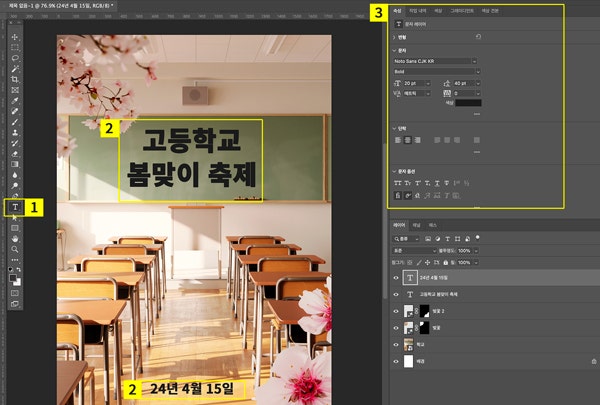
Task: Select the Horizontal Type tool
Action: (x=15, y=207)
